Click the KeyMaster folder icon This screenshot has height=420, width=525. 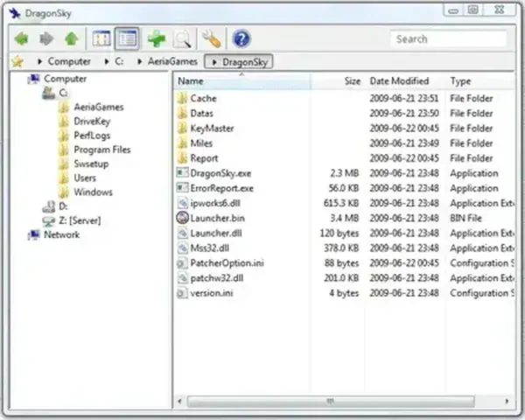tap(183, 129)
